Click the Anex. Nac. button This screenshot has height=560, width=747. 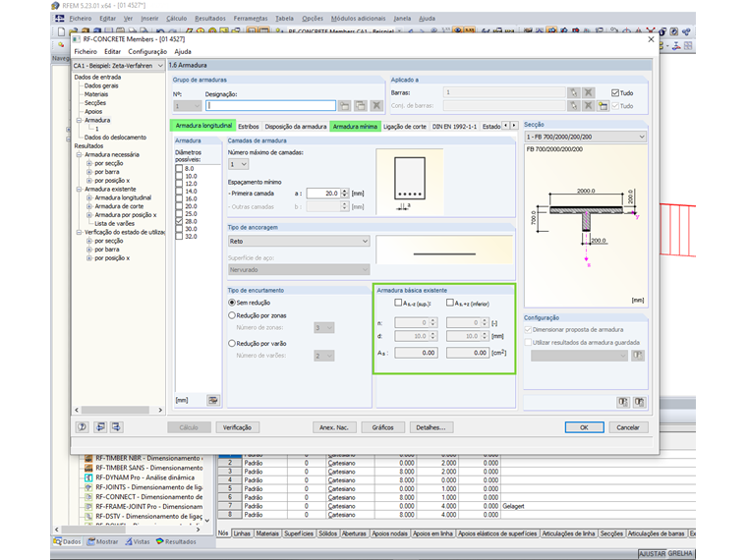334,427
